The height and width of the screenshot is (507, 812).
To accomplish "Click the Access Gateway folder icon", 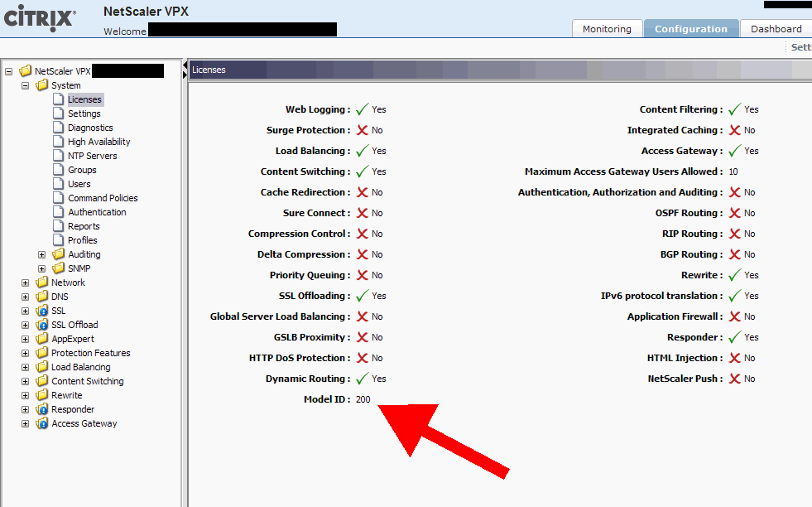I will tap(42, 423).
